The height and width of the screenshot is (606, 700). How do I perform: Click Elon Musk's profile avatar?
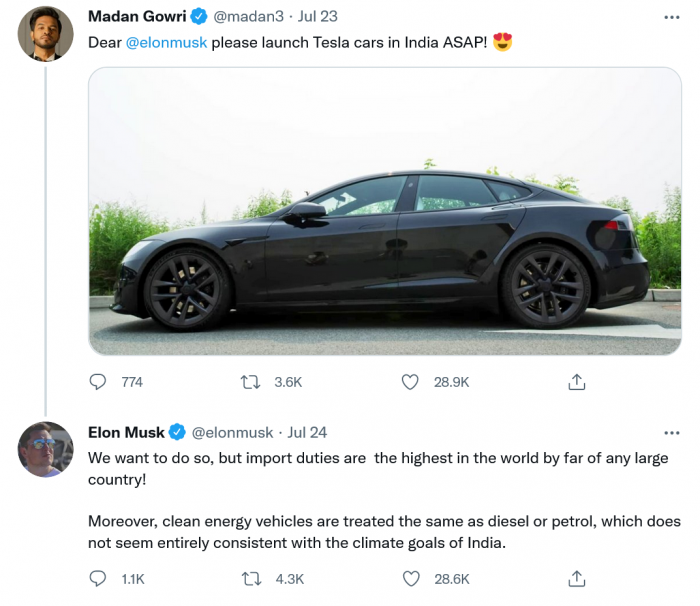[x=45, y=449]
